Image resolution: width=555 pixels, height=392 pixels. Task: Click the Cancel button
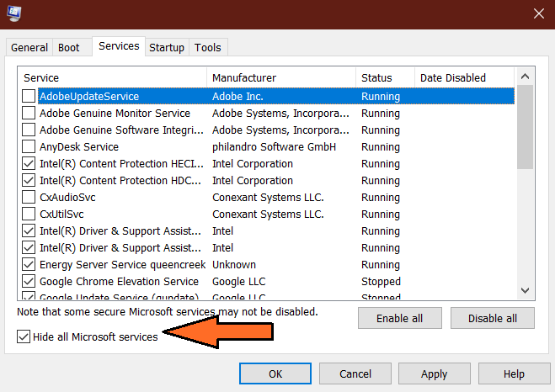pyautogui.click(x=355, y=373)
